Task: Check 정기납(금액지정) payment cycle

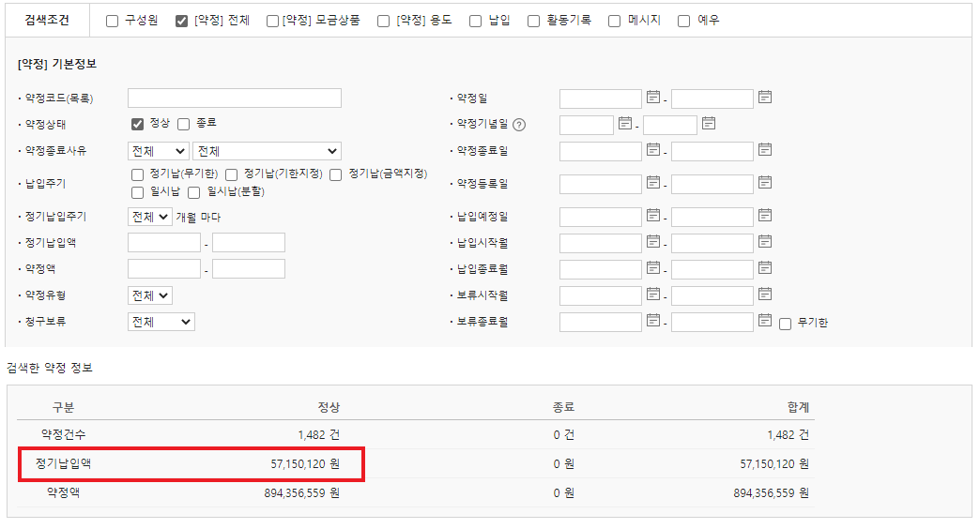Action: (x=336, y=174)
